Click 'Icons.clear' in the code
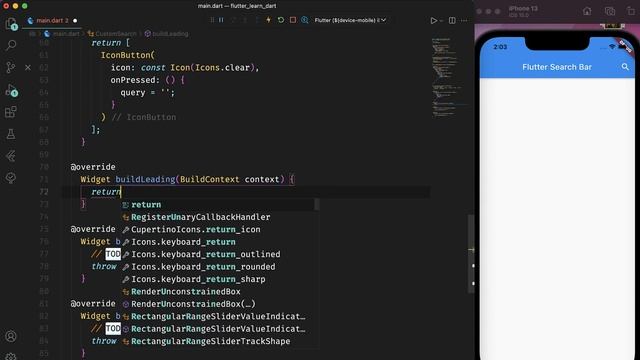 222,67
